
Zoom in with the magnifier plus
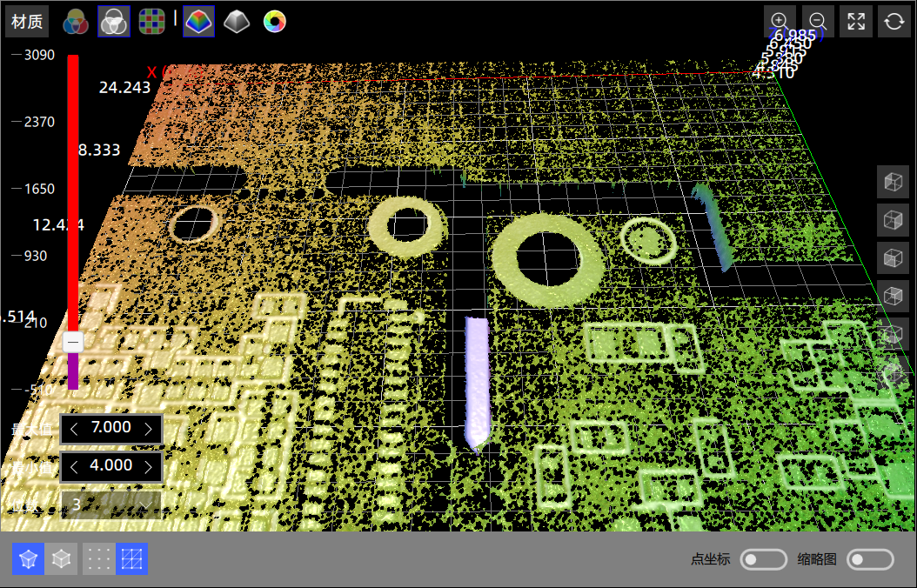[780, 22]
